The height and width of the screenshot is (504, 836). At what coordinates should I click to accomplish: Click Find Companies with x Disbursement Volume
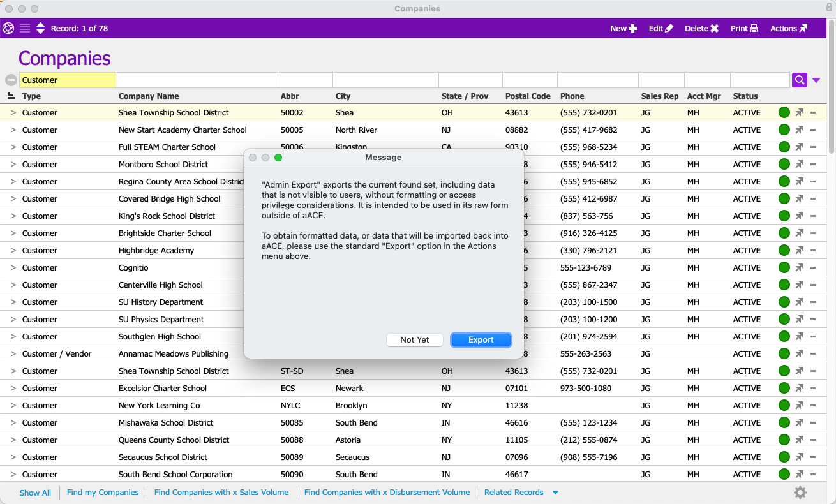click(387, 493)
